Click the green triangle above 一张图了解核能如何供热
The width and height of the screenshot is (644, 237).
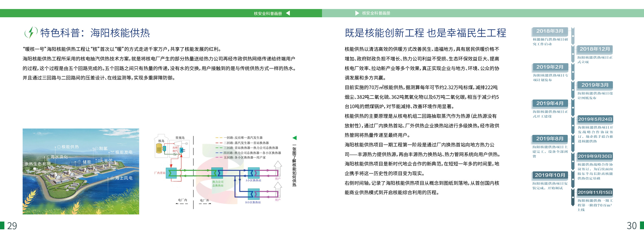click(294, 138)
